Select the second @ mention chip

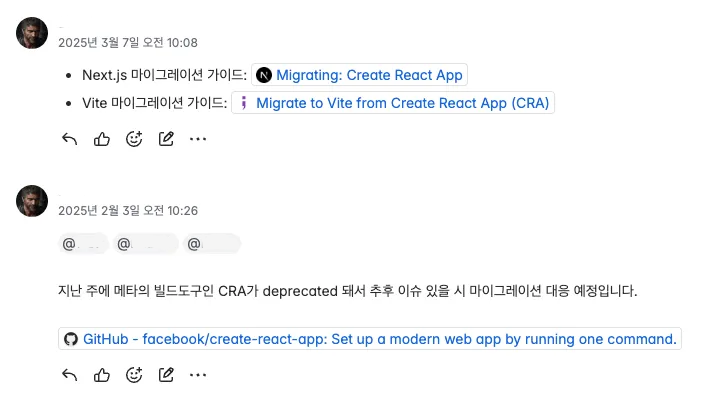(x=146, y=244)
